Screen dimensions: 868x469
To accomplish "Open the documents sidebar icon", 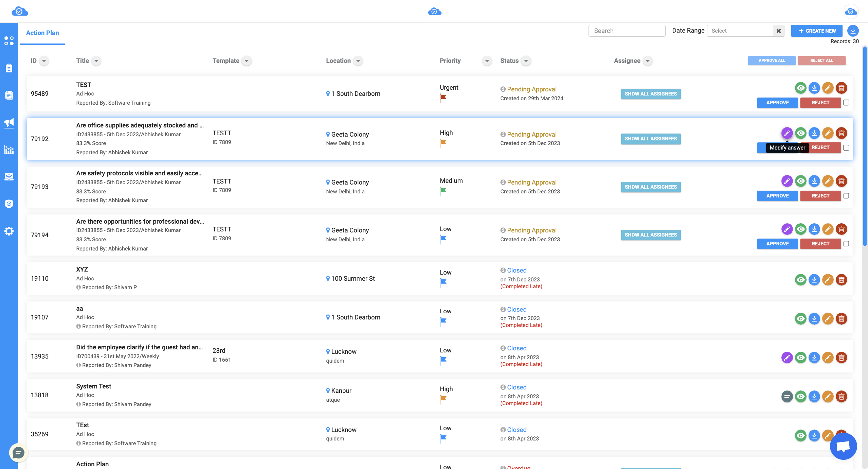I will click(9, 95).
